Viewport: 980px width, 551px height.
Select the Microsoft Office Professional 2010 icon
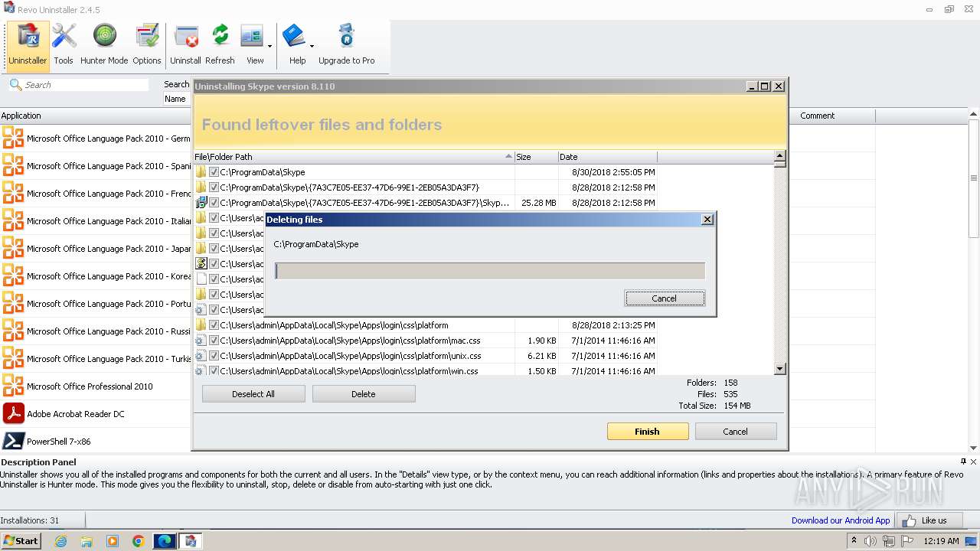point(13,386)
